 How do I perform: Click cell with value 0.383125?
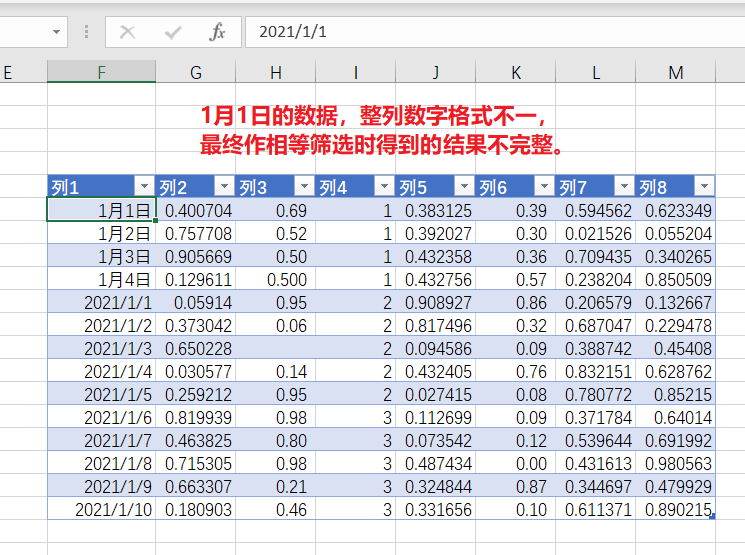click(436, 210)
